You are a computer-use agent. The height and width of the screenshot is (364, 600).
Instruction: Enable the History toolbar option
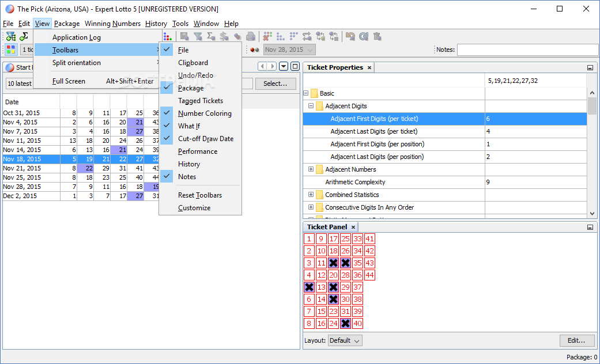200,164
